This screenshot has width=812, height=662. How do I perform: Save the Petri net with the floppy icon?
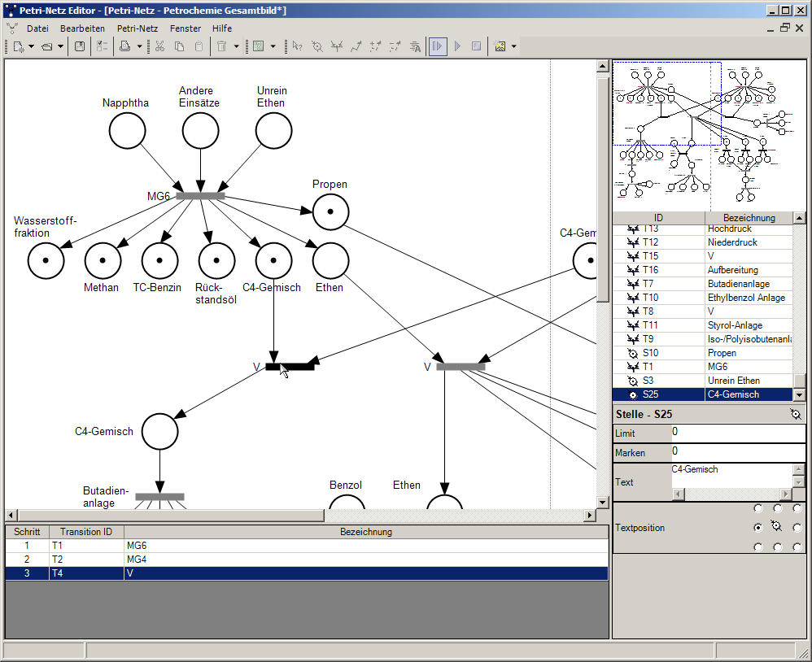79,46
